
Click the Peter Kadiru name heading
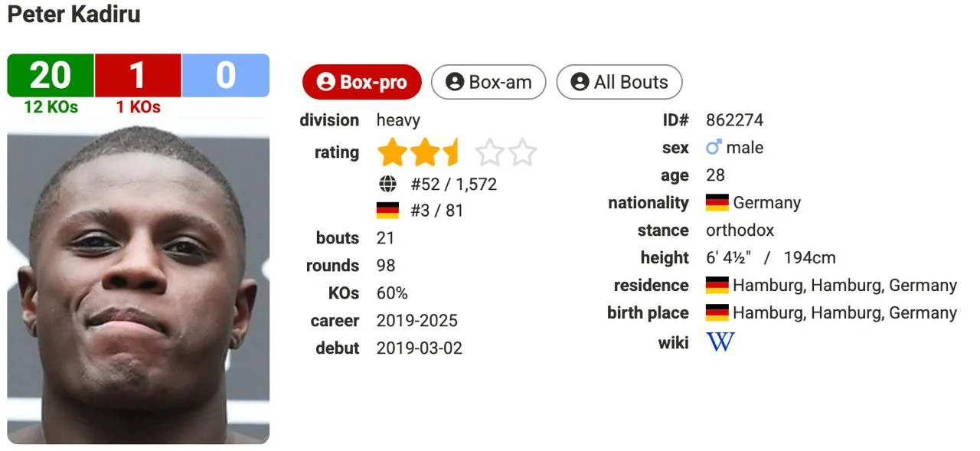[x=73, y=15]
